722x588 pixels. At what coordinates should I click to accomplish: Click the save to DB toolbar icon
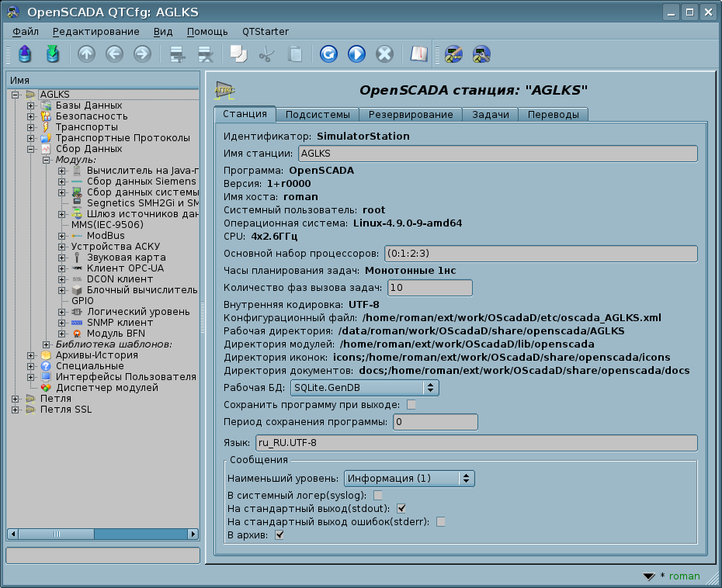53,54
